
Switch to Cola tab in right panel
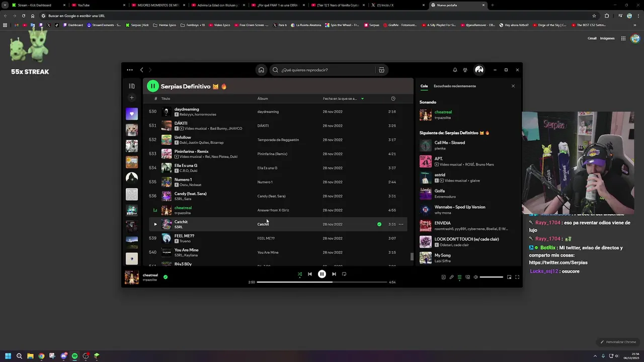pyautogui.click(x=424, y=86)
